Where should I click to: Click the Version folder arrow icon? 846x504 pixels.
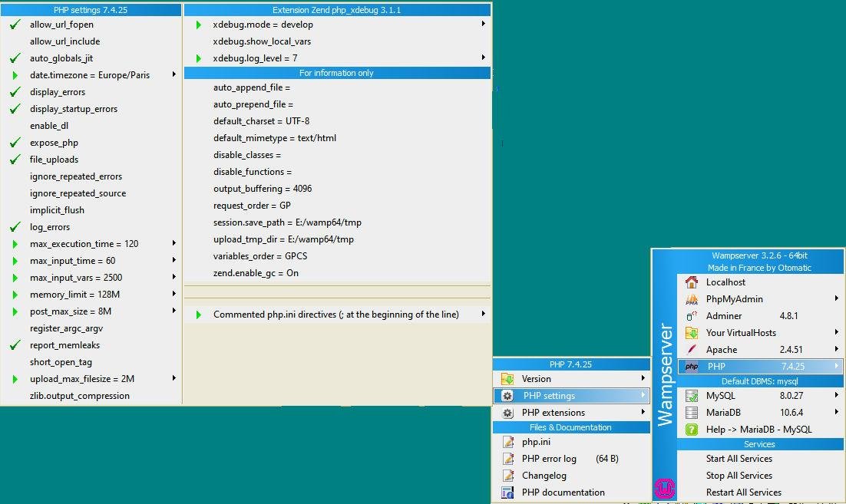pyautogui.click(x=507, y=379)
